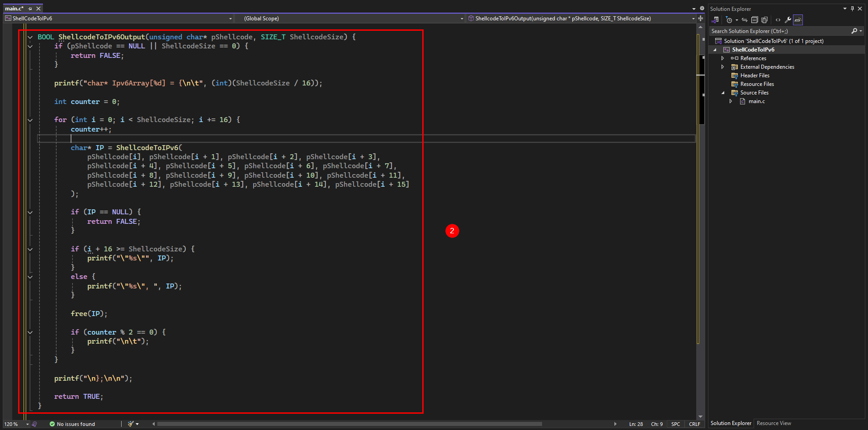Image resolution: width=868 pixels, height=430 pixels.
Task: Open editor window settings gear icon
Action: click(x=702, y=9)
